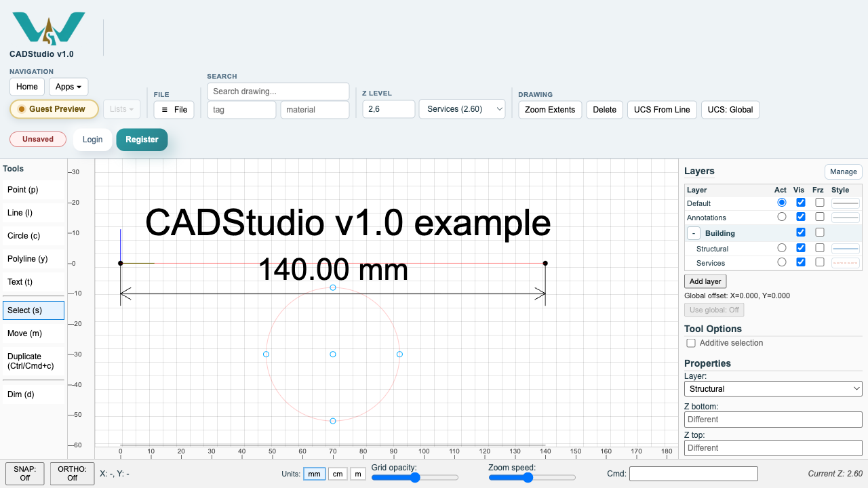Open the File hamburger menu
This screenshot has height=488, width=868.
click(x=174, y=110)
